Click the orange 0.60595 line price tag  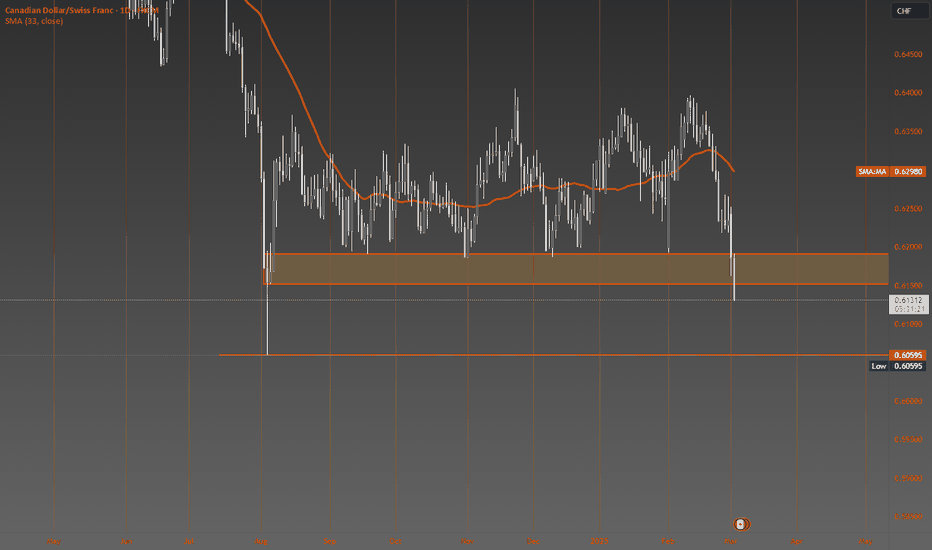tap(908, 356)
